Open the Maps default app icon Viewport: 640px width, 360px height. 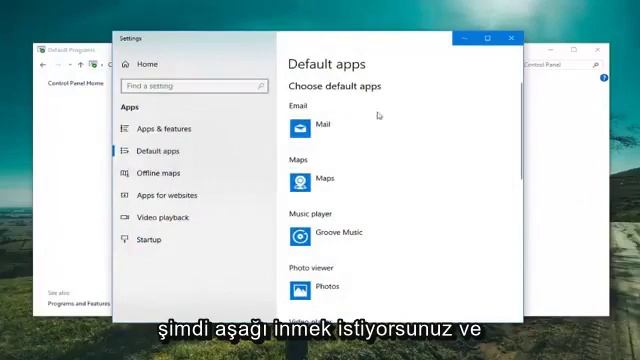pos(300,182)
